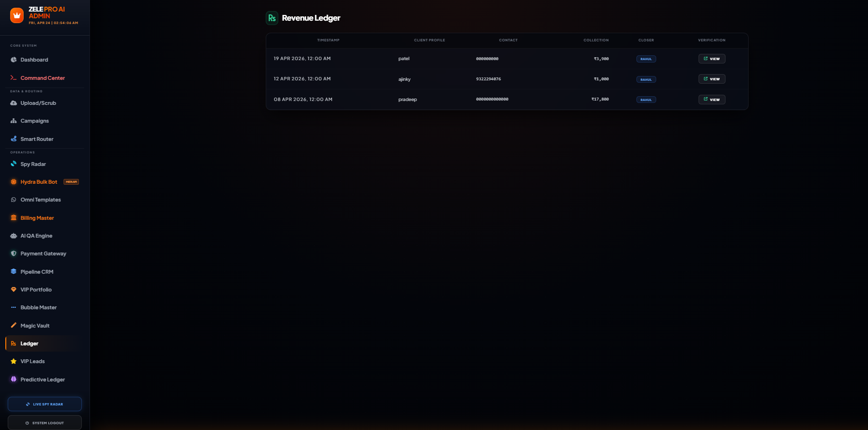Open Hydra Bulk Bot page
The width and height of the screenshot is (868, 430).
(45, 182)
